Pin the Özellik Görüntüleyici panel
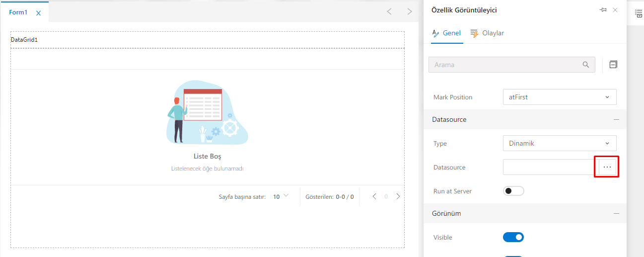This screenshot has height=257, width=644. pyautogui.click(x=603, y=10)
